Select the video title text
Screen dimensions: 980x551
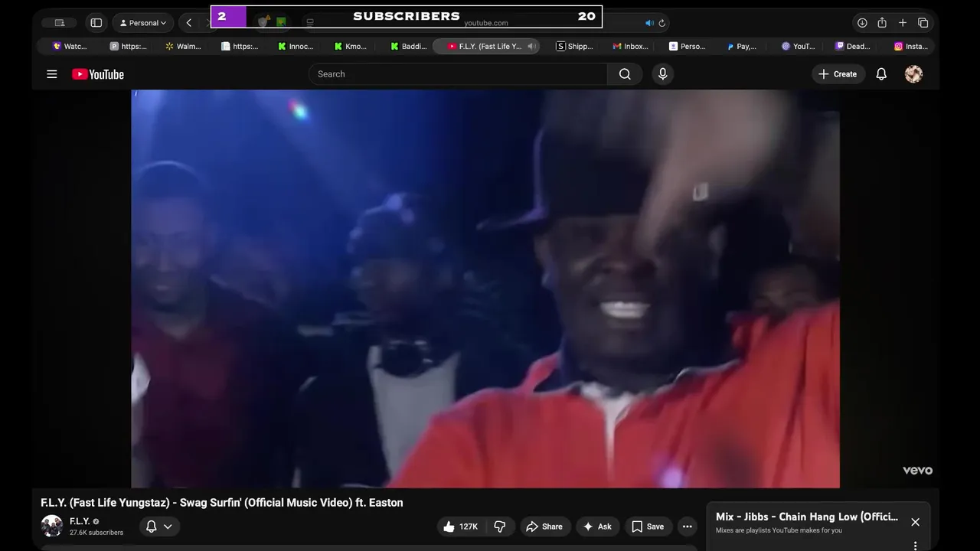coord(222,503)
